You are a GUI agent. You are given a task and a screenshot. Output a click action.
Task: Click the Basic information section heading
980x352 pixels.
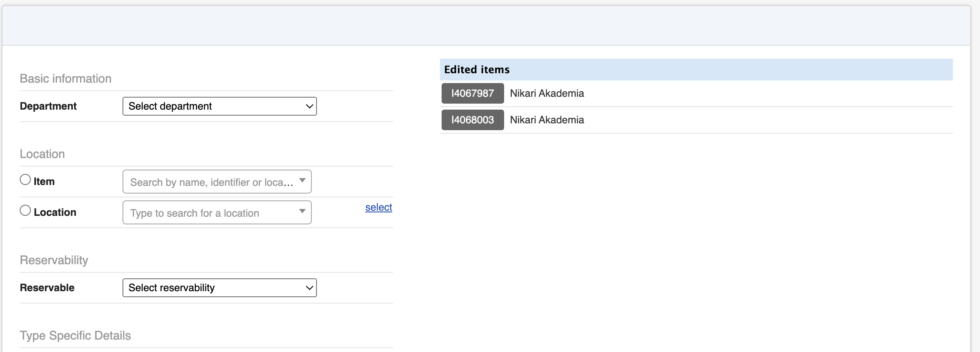[66, 79]
